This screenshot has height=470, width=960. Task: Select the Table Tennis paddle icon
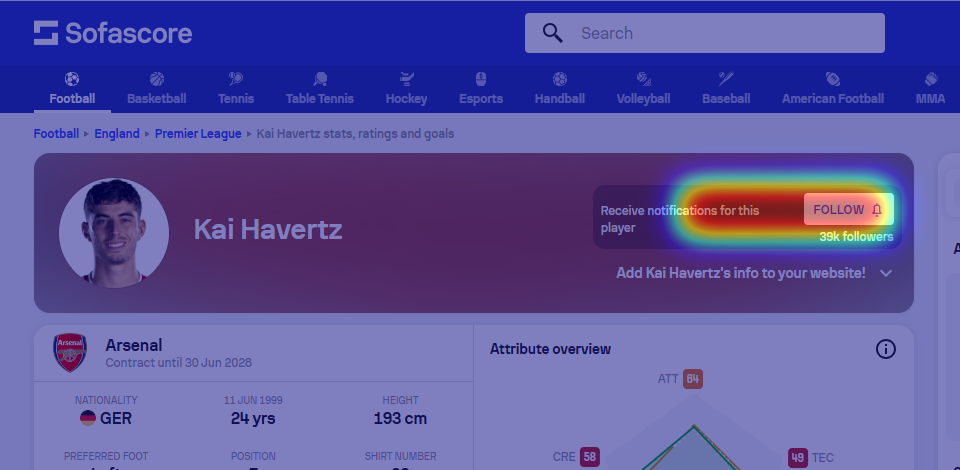point(320,79)
